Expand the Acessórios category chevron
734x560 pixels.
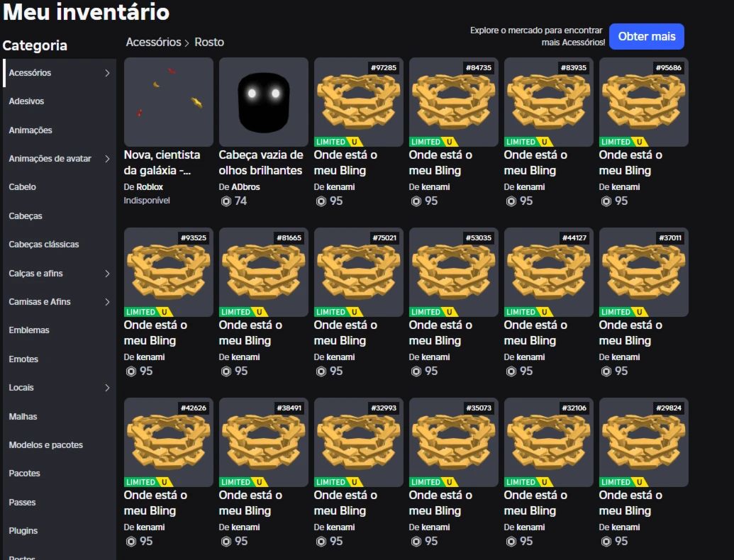pyautogui.click(x=107, y=73)
